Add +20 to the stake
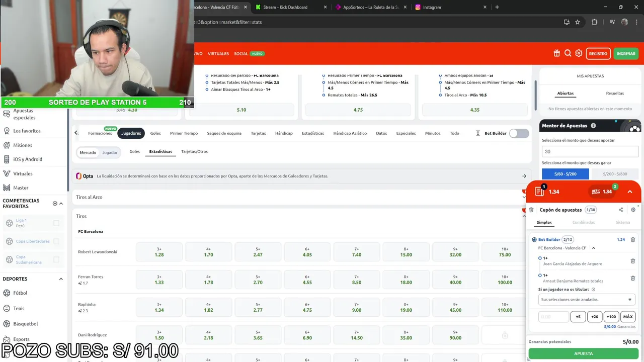 (x=595, y=317)
